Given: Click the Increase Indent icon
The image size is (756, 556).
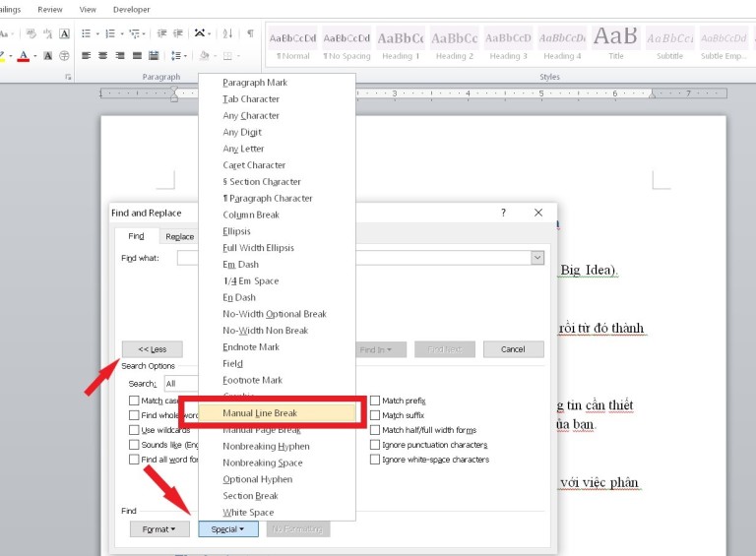Looking at the screenshot, I should [x=178, y=33].
